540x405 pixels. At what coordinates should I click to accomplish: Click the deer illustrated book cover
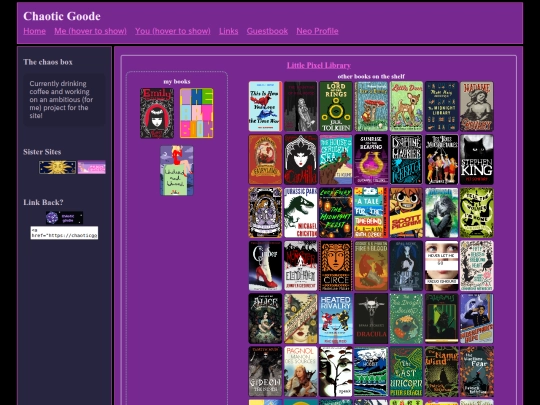tap(406, 106)
